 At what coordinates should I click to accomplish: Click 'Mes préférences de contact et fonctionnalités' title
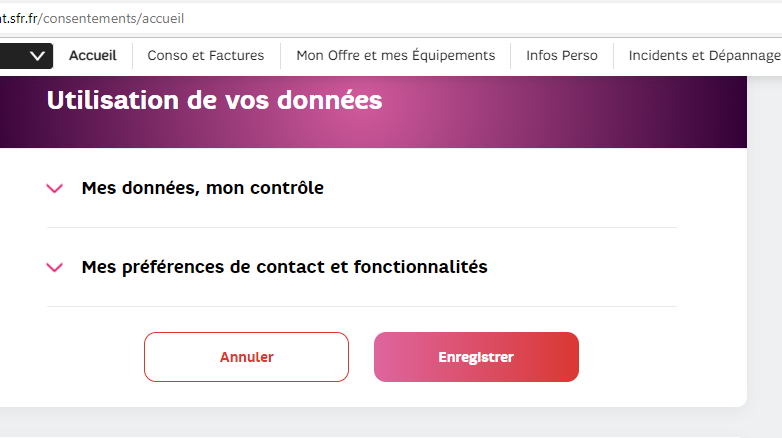(x=284, y=268)
